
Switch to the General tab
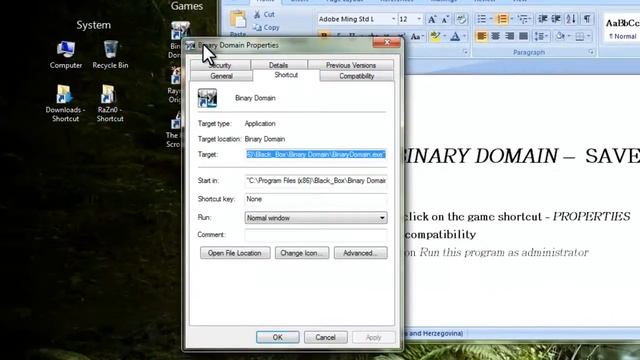point(222,76)
